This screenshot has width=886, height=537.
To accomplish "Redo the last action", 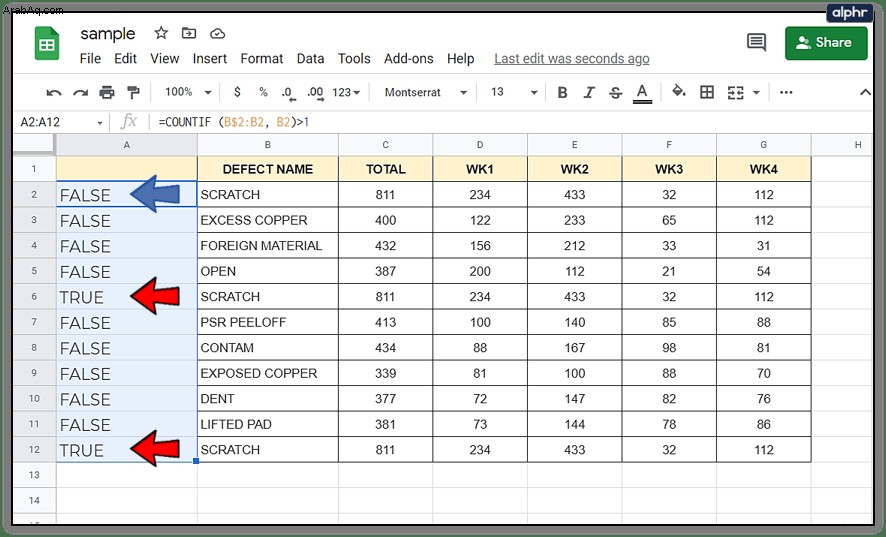I will [80, 93].
